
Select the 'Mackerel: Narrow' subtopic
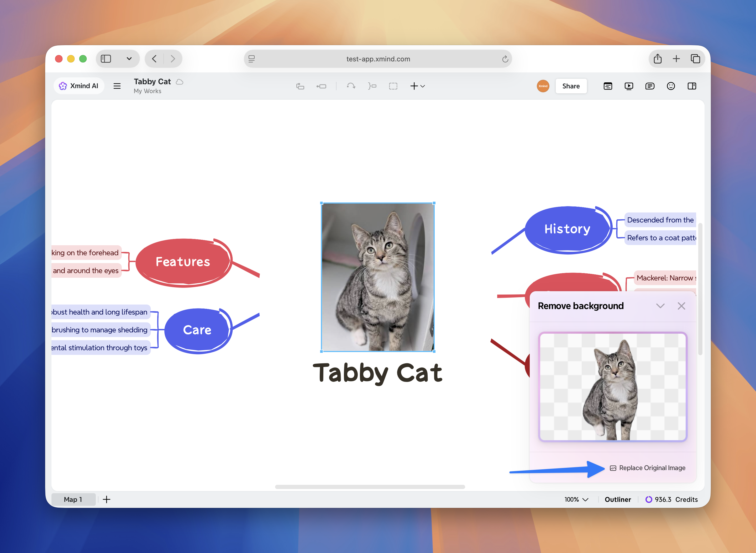pos(665,278)
